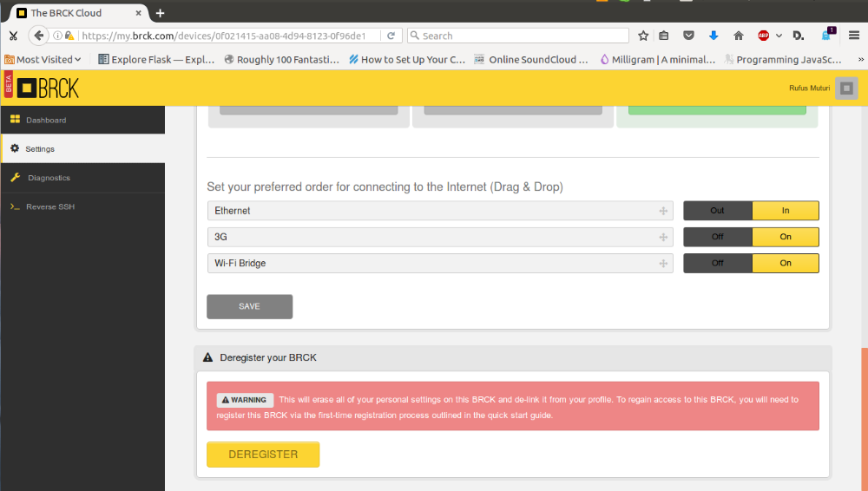Click the Settings gear icon

click(15, 148)
